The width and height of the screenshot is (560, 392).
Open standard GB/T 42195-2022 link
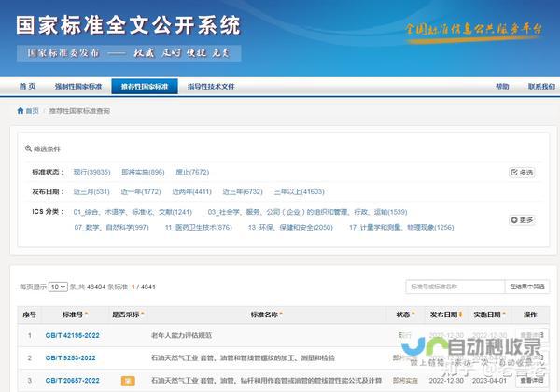point(72,335)
